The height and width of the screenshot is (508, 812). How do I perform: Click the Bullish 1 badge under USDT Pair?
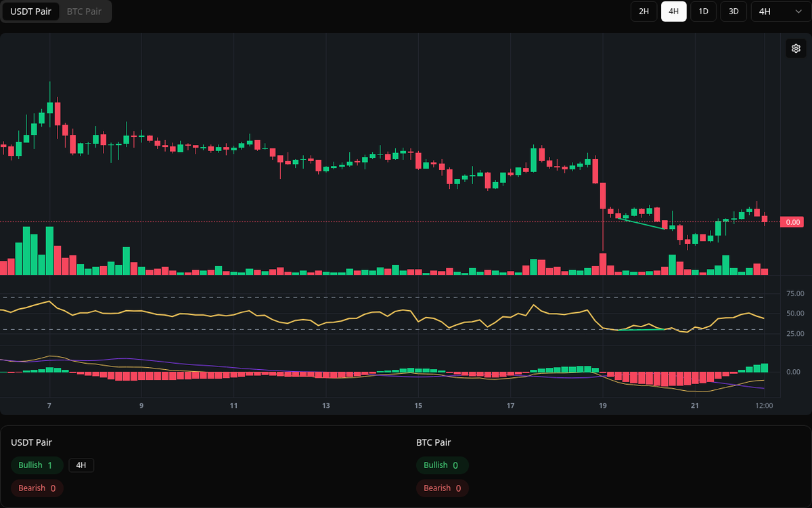tap(37, 465)
